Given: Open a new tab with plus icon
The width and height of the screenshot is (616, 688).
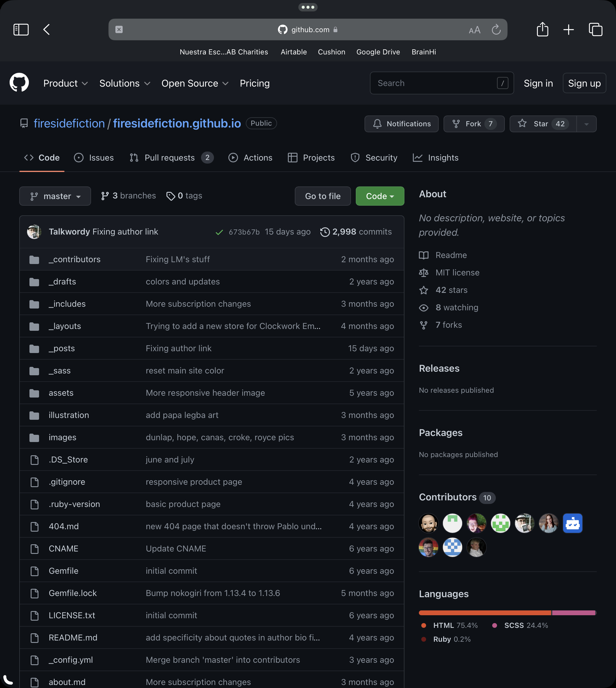Looking at the screenshot, I should [569, 29].
